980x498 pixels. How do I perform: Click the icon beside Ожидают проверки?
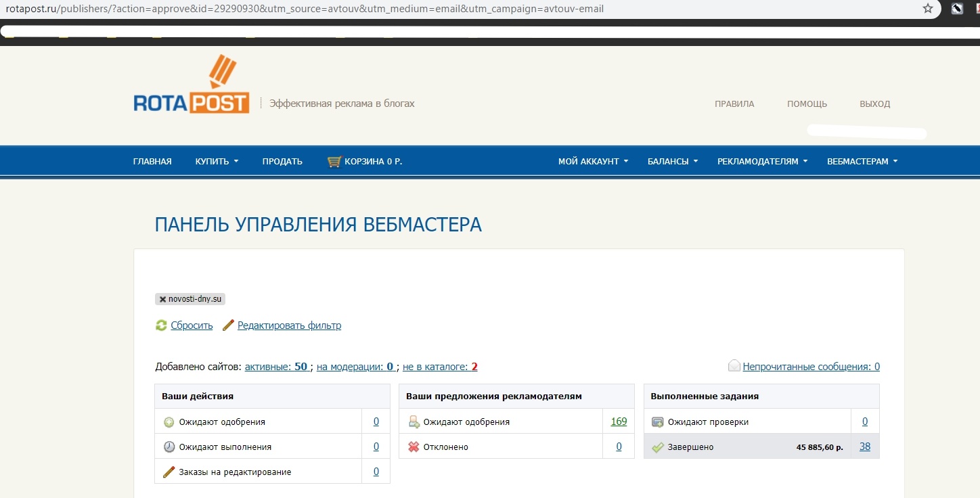pyautogui.click(x=658, y=422)
